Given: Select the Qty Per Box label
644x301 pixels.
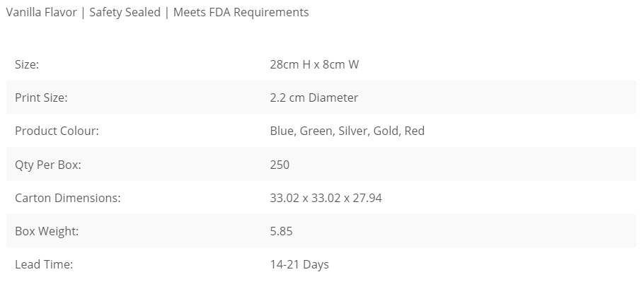Looking at the screenshot, I should point(48,165).
